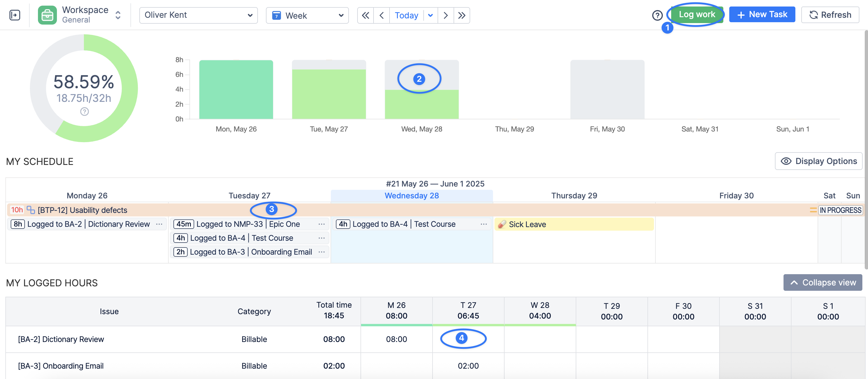The height and width of the screenshot is (379, 868).
Task: Click the Workspace briefcase icon
Action: point(47,15)
